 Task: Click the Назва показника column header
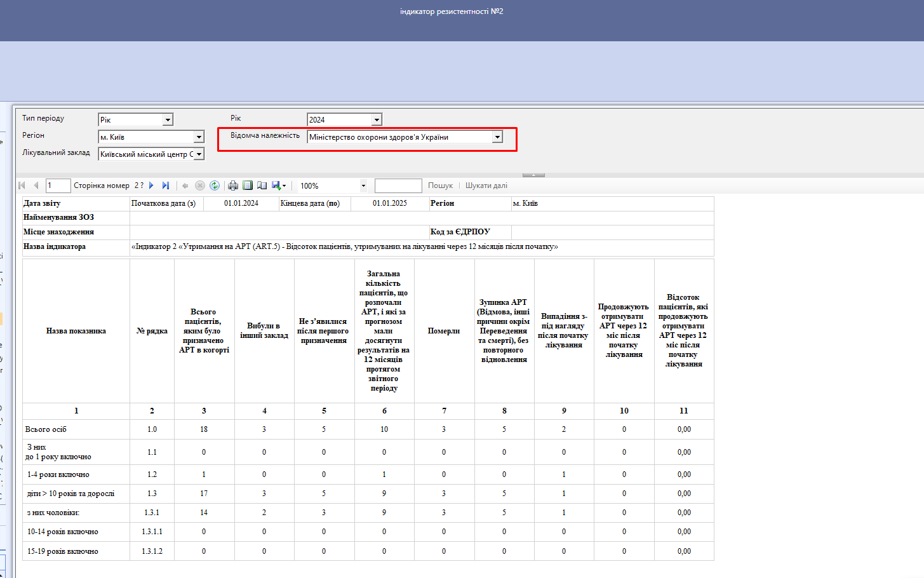coord(76,331)
